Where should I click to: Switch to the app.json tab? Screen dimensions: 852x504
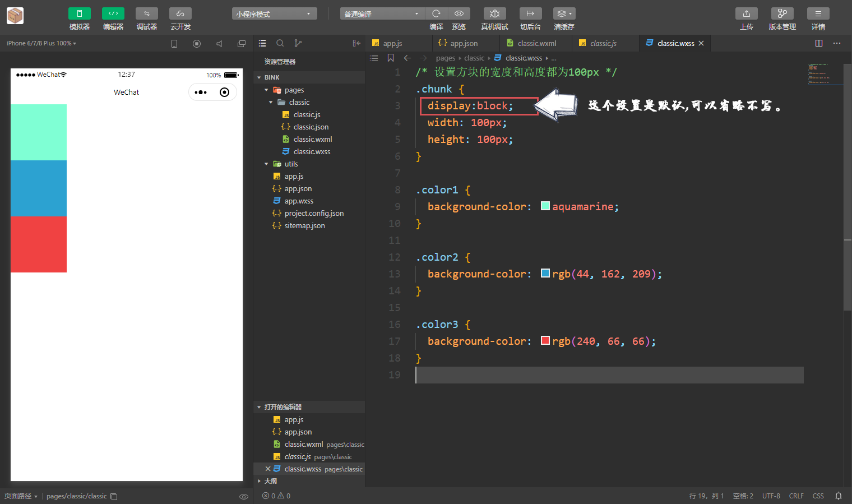point(465,43)
